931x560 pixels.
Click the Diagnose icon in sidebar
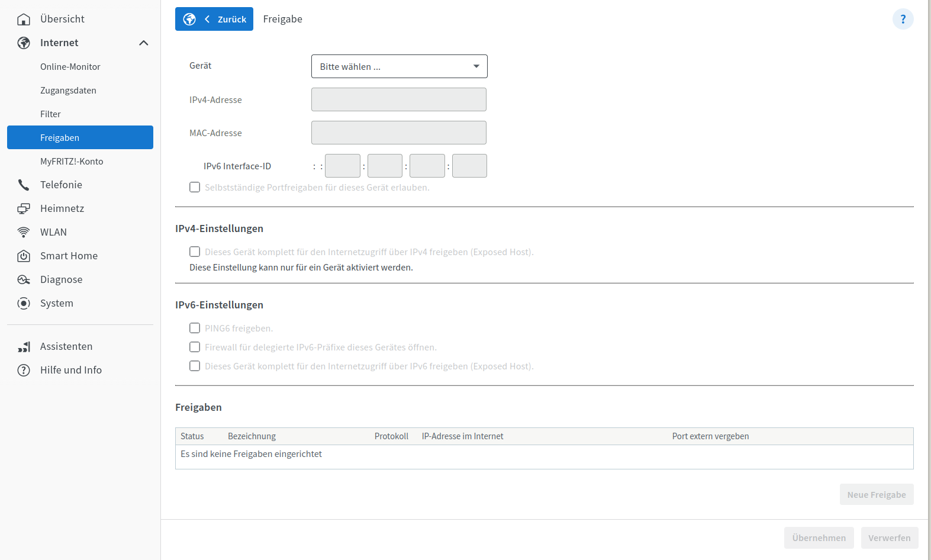pos(24,279)
